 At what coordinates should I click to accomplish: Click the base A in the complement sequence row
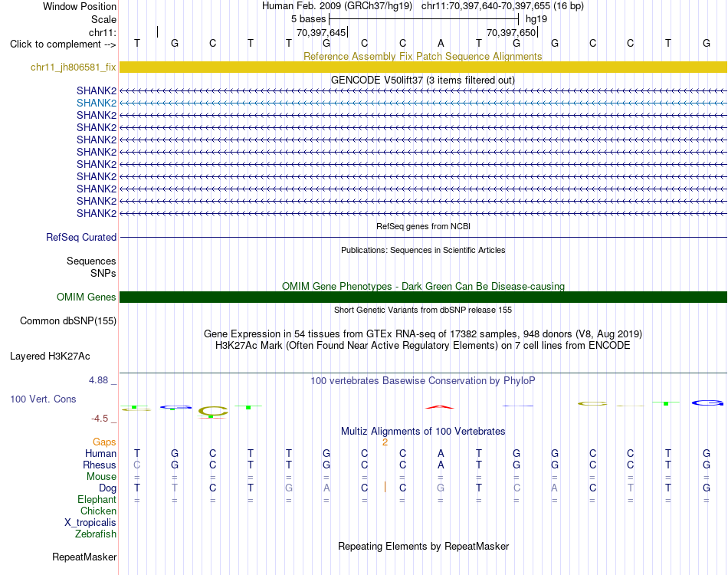click(x=441, y=43)
